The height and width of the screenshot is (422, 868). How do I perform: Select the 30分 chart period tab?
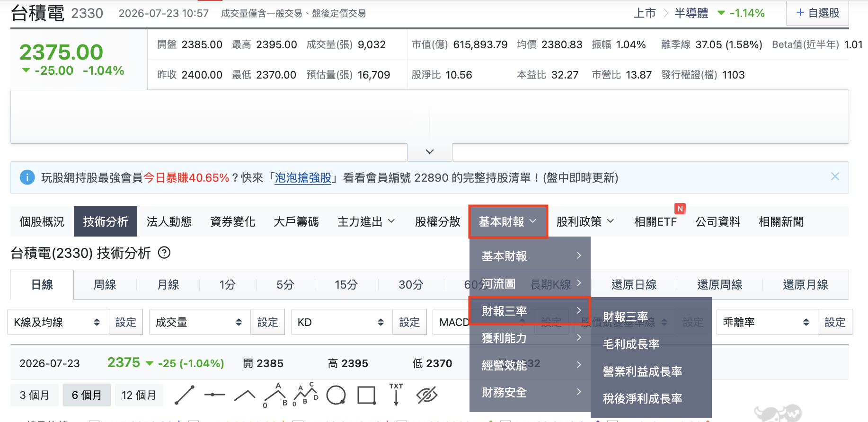pos(411,285)
